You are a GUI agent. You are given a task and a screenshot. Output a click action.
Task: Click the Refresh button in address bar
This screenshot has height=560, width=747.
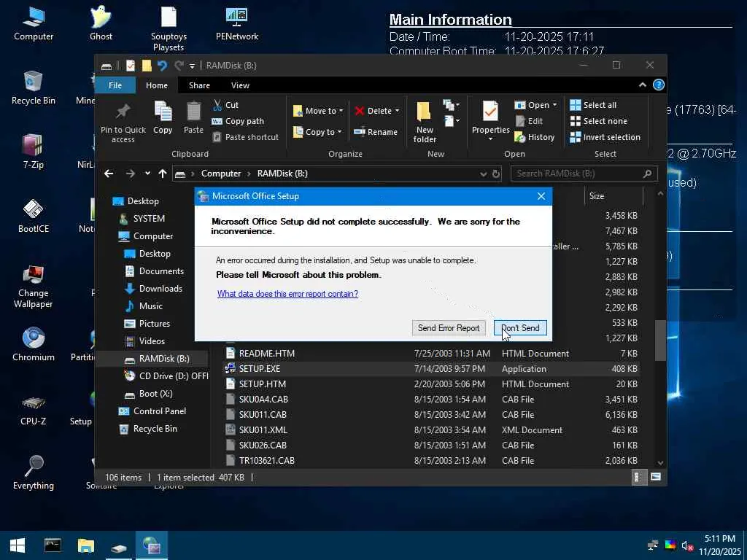(x=496, y=174)
